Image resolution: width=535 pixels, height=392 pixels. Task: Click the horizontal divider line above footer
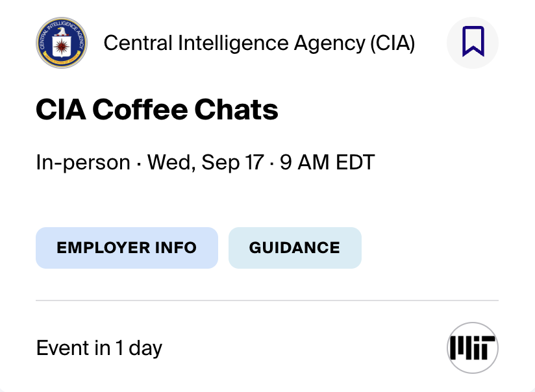267,300
